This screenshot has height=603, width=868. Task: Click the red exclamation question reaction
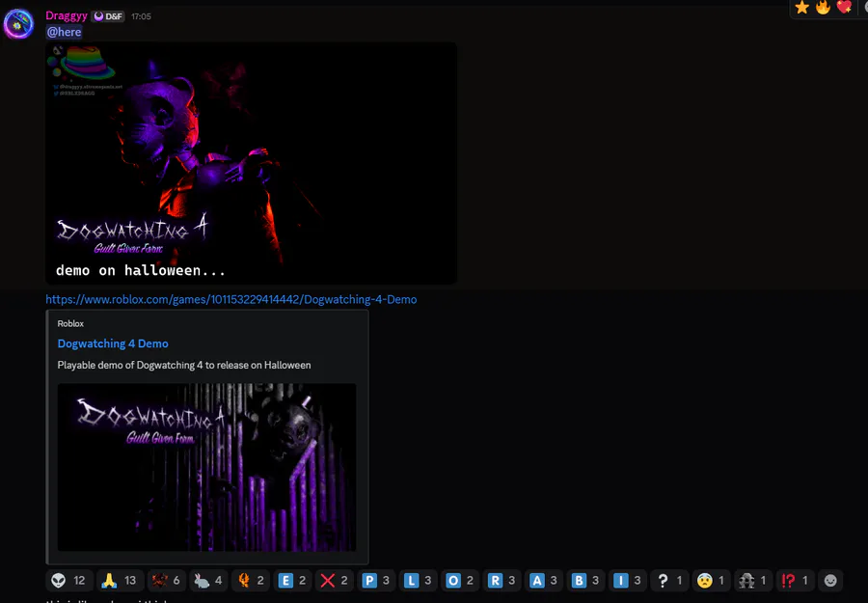click(796, 580)
